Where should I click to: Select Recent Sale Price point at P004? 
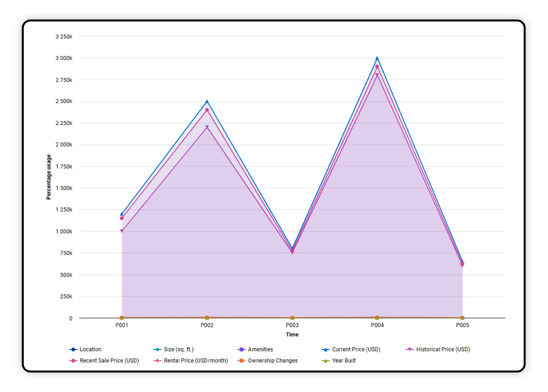[377, 67]
